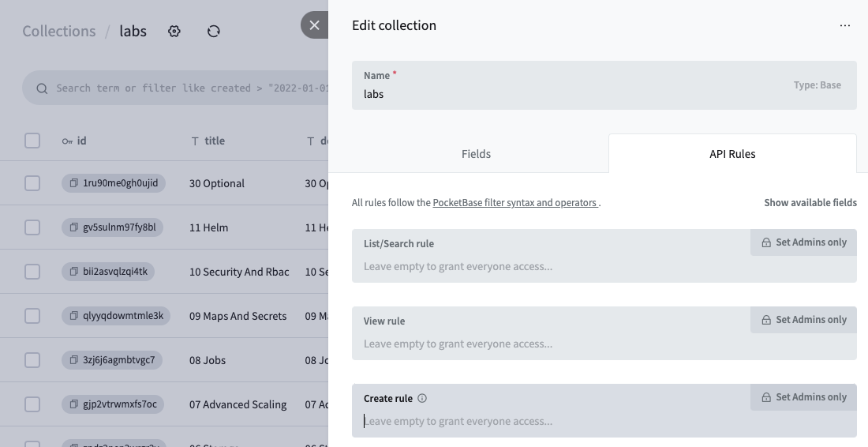This screenshot has height=447, width=868.
Task: Click lock icon in Create rule Set Admins only
Action: point(766,398)
